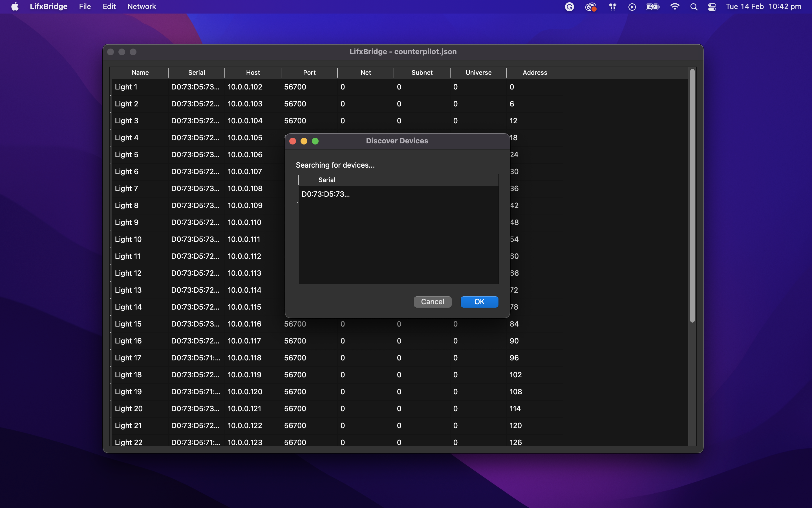Click host cell 10.0.0.102
Screen dimensions: 812x508
(253, 87)
